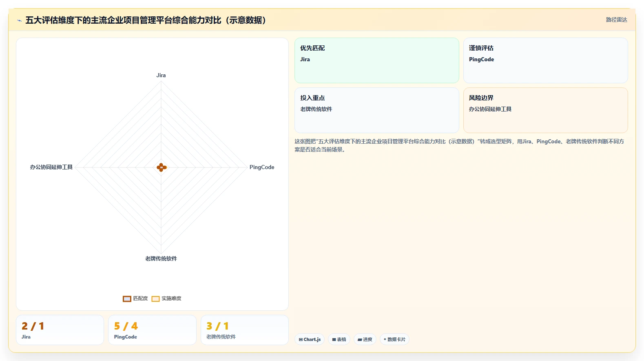The image size is (644, 361).
Task: Click the Chart.js tag chip
Action: coord(310,339)
